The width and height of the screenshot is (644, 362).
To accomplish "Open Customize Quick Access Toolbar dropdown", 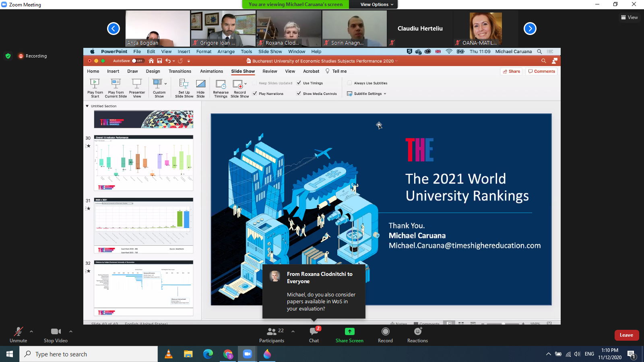I will (188, 61).
